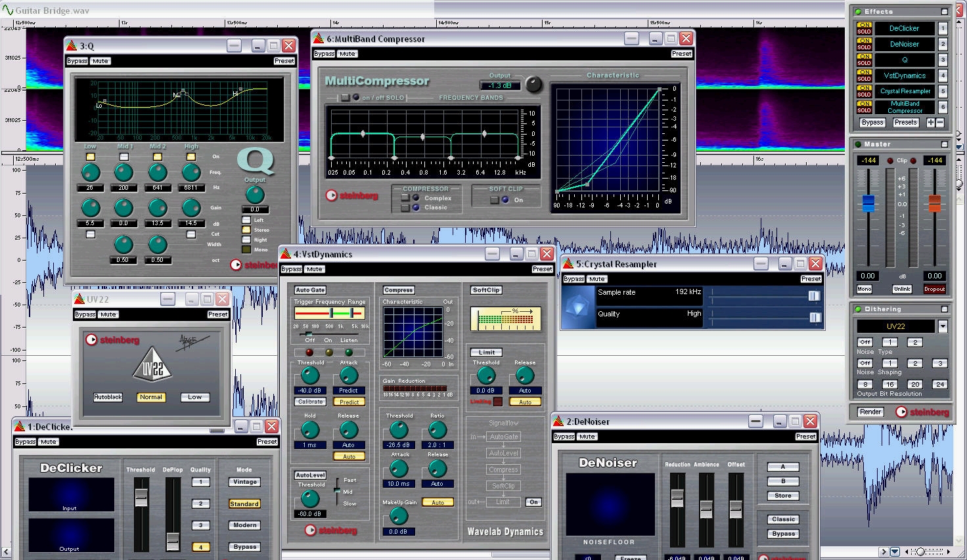Click Bypass in the Effects panel
The width and height of the screenshot is (967, 560).
pyautogui.click(x=872, y=123)
